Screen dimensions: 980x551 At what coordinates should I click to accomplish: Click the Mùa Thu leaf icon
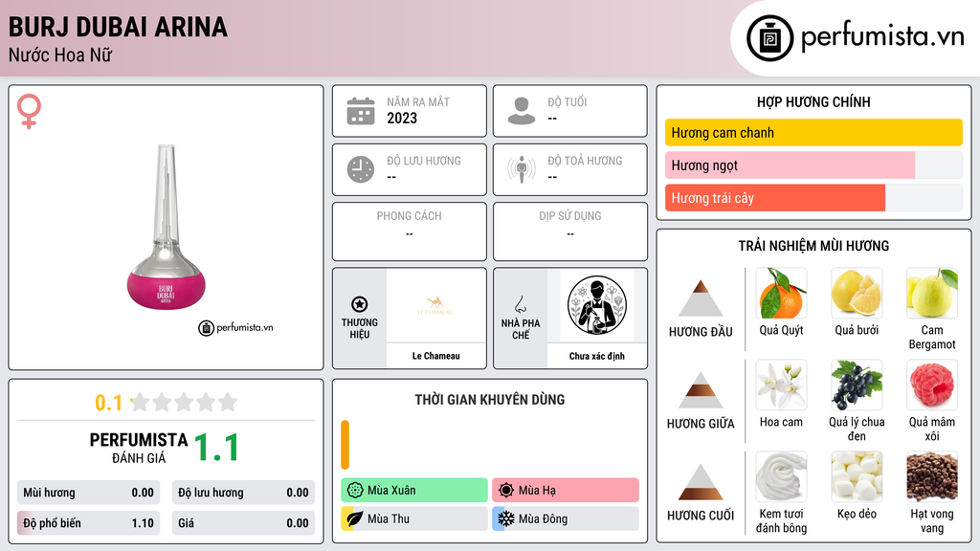355,518
